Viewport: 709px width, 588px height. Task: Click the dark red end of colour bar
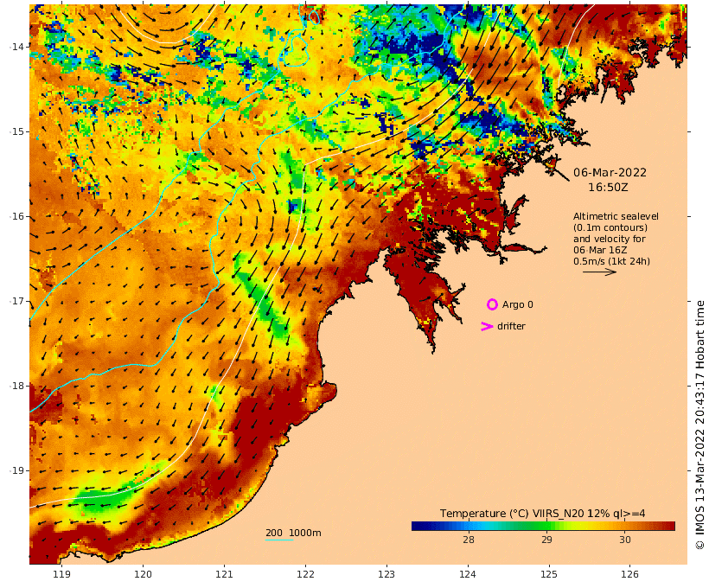click(668, 526)
